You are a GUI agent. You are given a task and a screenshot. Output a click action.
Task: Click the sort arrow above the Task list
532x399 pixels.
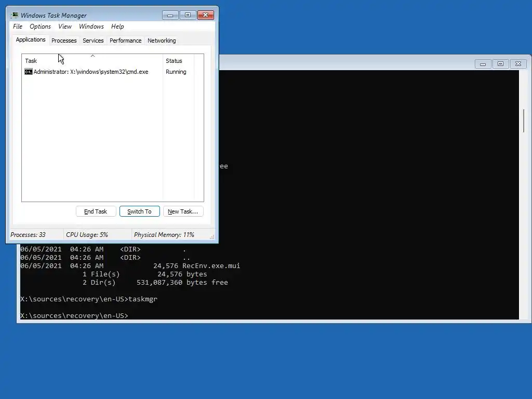tap(92, 56)
